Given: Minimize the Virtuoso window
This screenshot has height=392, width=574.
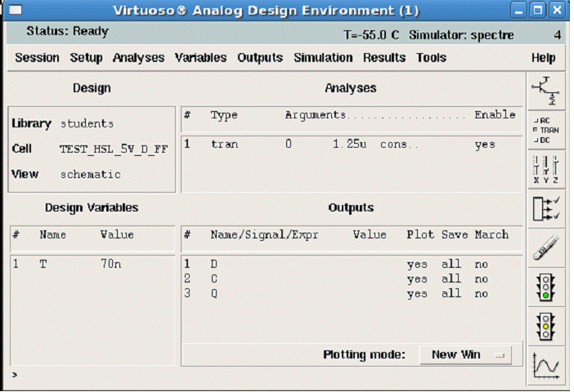Looking at the screenshot, I should [518, 11].
